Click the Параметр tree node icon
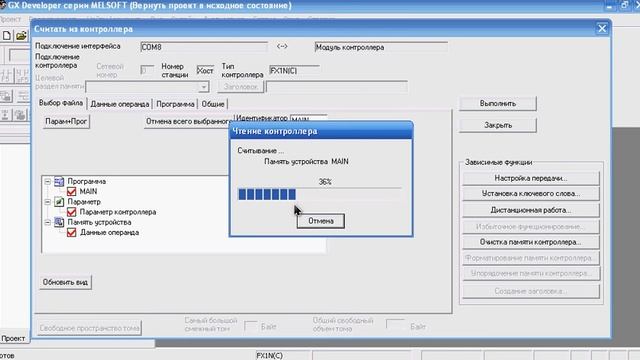This screenshot has height=360, width=640. (x=59, y=202)
